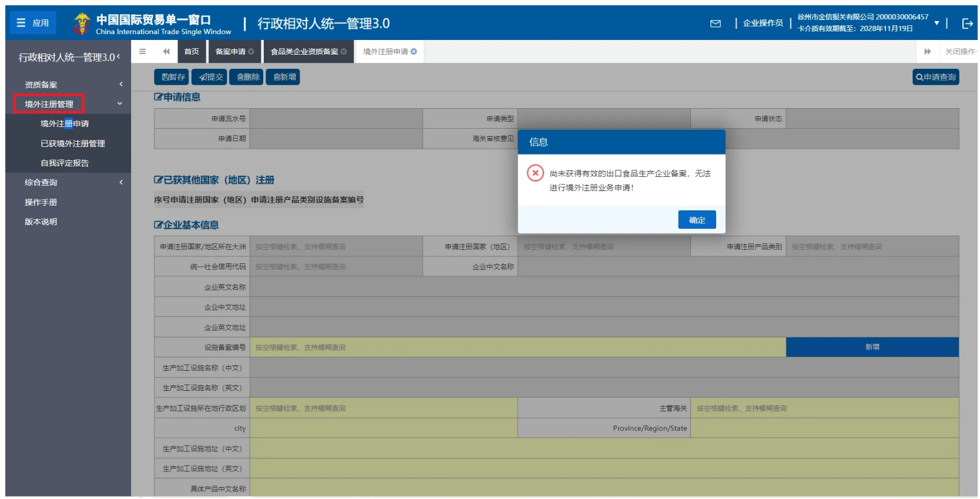Click the 信息 dialog title bar
Viewport: 980px width, 499px height.
(x=622, y=142)
